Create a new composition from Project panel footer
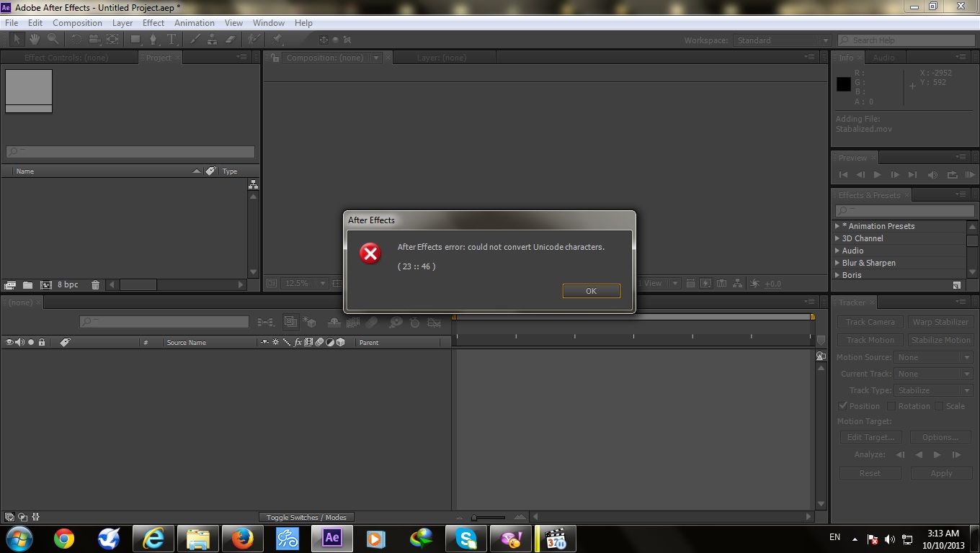 (46, 285)
